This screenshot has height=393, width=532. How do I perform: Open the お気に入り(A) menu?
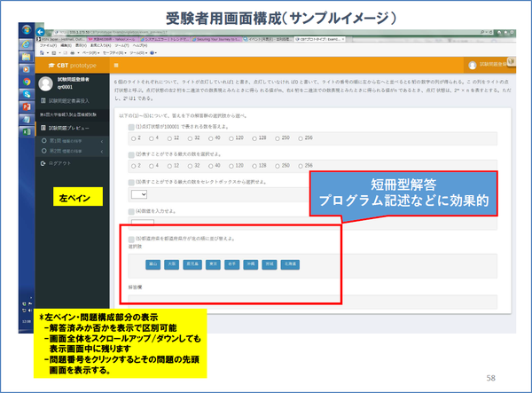(x=101, y=45)
